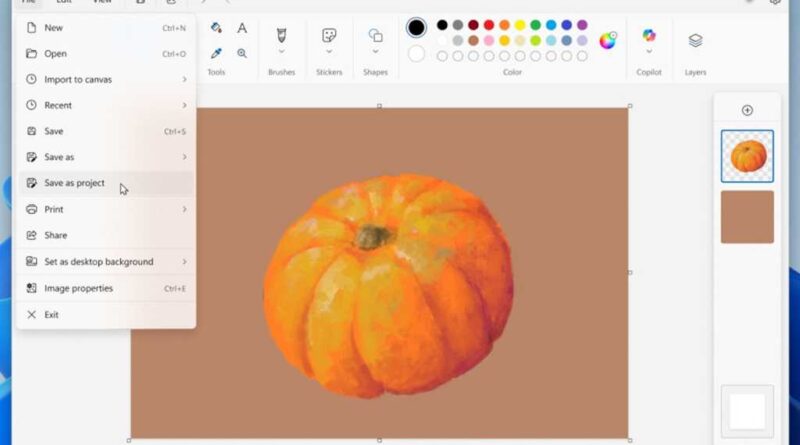800x445 pixels.
Task: Click Save as project menu item
Action: click(75, 183)
